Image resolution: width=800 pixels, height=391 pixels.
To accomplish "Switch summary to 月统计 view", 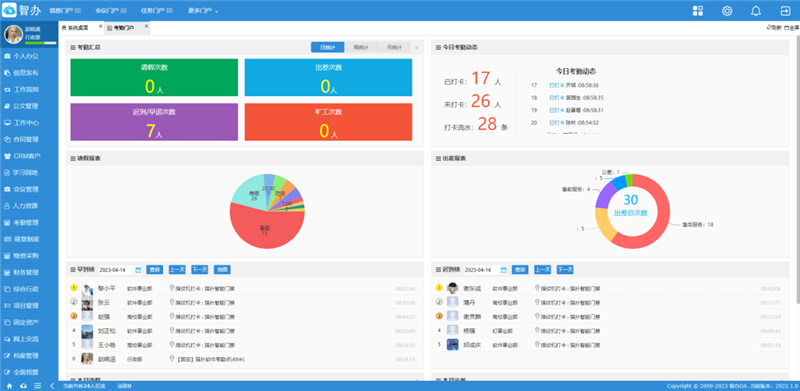I will click(x=394, y=47).
